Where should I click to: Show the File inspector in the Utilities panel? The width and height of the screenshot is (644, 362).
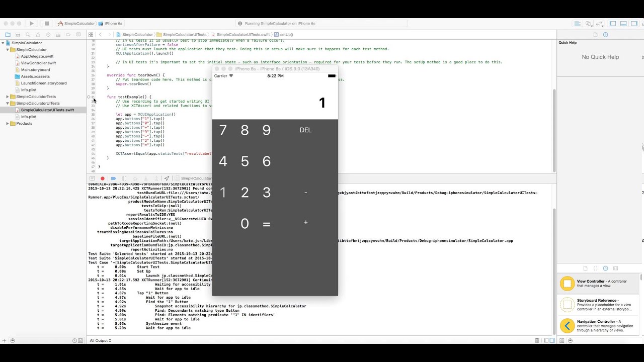(596, 35)
